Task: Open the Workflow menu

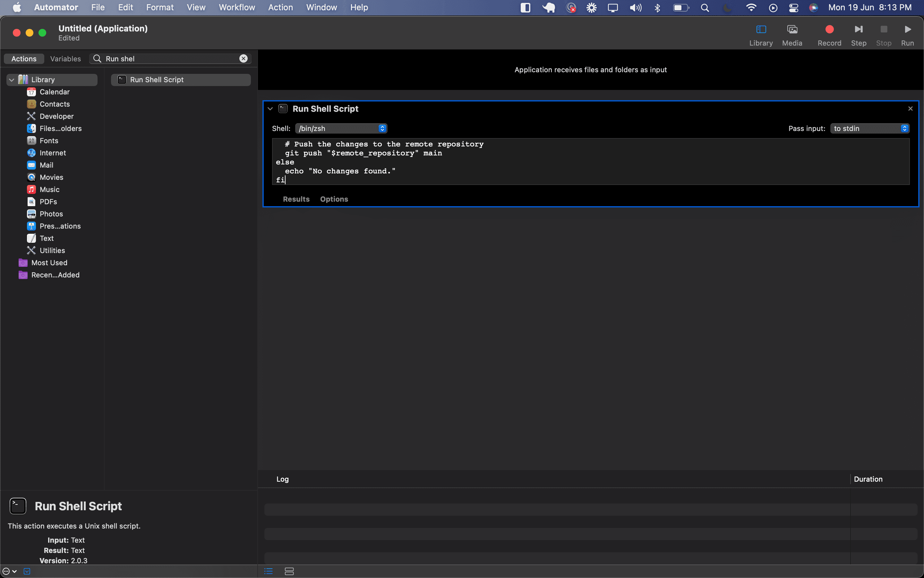Action: point(237,7)
